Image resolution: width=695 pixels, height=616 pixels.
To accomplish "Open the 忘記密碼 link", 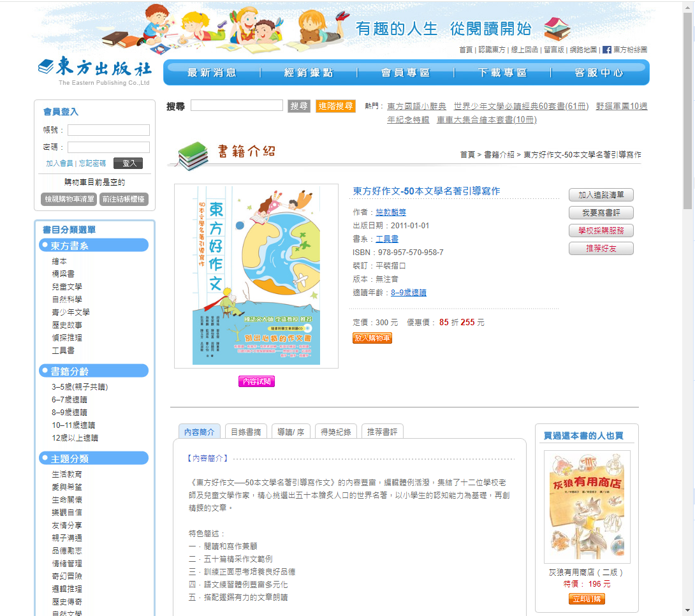I will [92, 163].
